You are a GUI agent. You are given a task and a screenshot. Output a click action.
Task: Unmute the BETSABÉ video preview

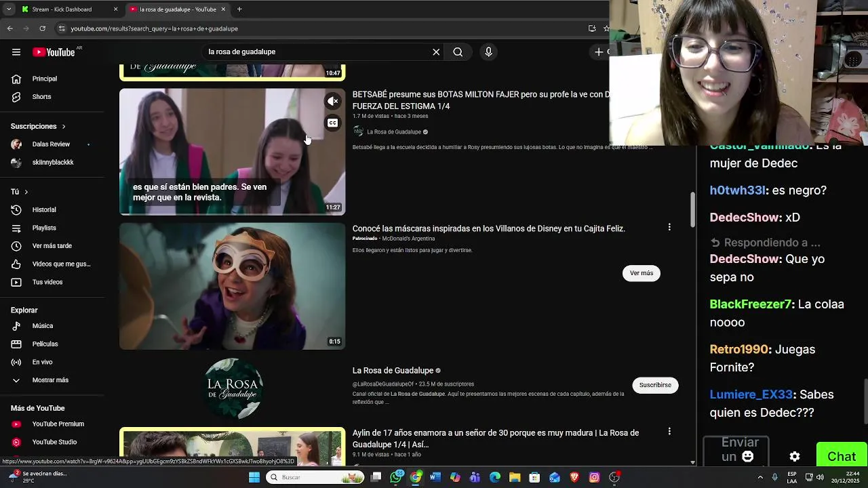[332, 101]
